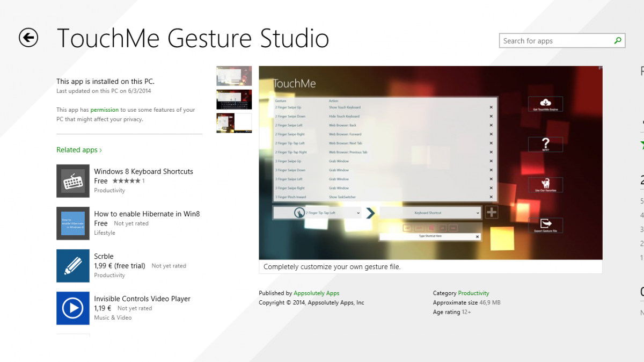644x362 pixels.
Task: Click the Use Our Favorites cat icon
Action: point(545,185)
